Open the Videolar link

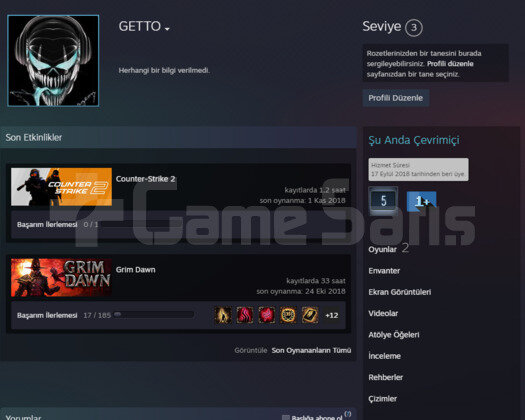pyautogui.click(x=383, y=313)
